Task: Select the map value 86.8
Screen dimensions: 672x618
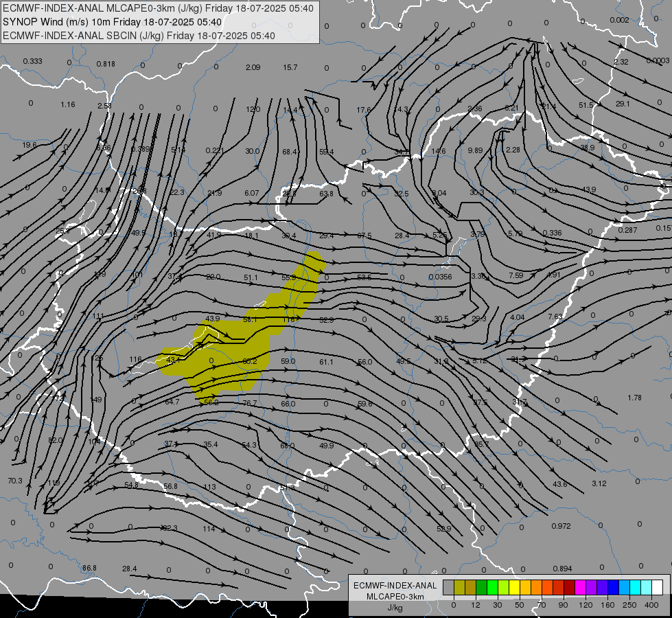Action: click(89, 568)
